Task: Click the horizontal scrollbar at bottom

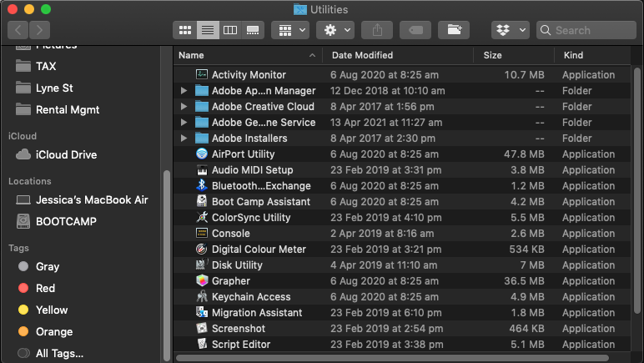Action: 392,358
